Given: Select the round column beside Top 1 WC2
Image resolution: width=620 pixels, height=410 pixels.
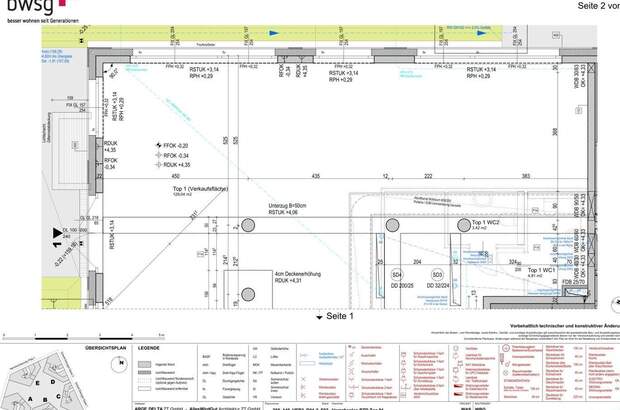Looking at the screenshot, I should pyautogui.click(x=464, y=225).
